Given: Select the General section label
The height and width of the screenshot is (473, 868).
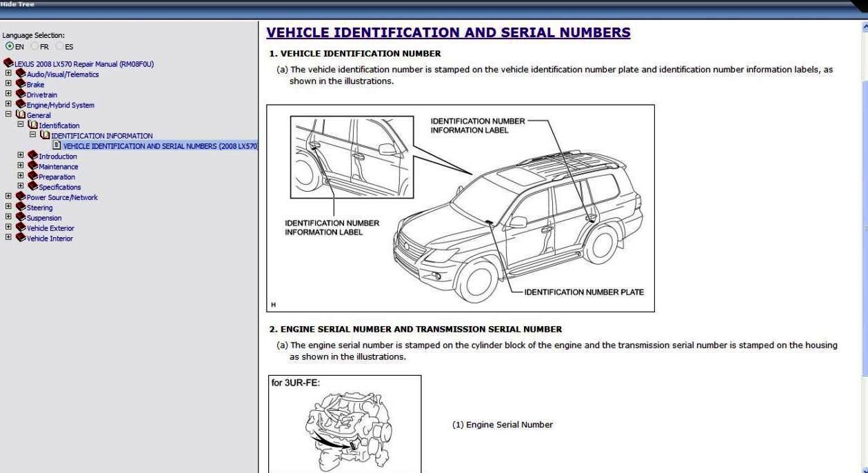Looking at the screenshot, I should pyautogui.click(x=39, y=116).
